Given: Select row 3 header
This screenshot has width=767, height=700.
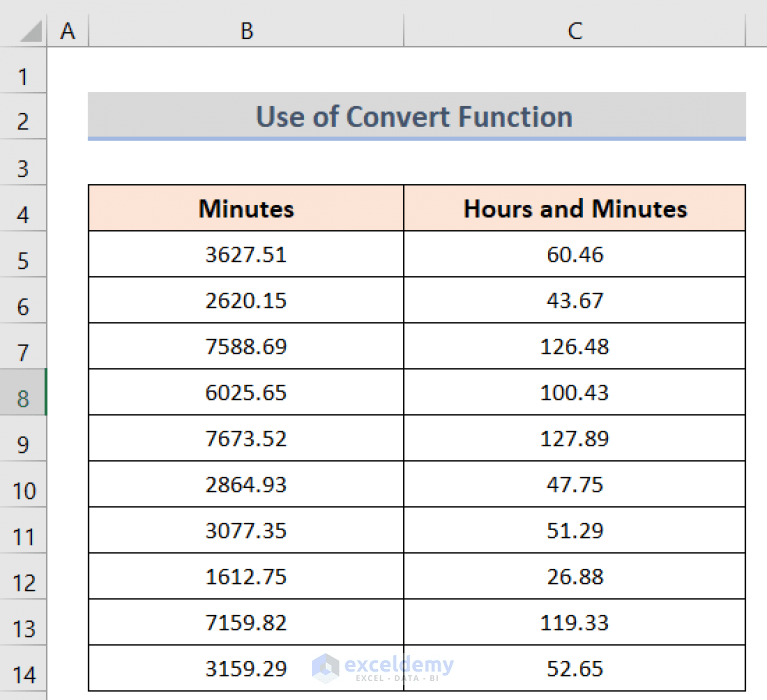Looking at the screenshot, I should pyautogui.click(x=23, y=162).
